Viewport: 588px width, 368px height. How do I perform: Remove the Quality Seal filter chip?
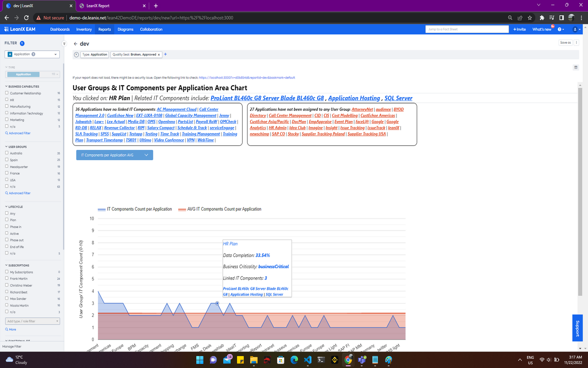click(x=159, y=54)
